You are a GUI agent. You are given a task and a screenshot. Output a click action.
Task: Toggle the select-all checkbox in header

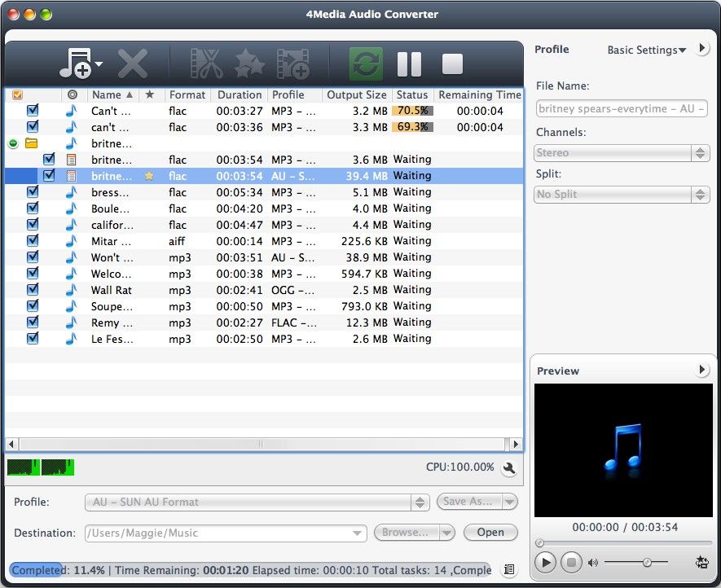click(18, 95)
